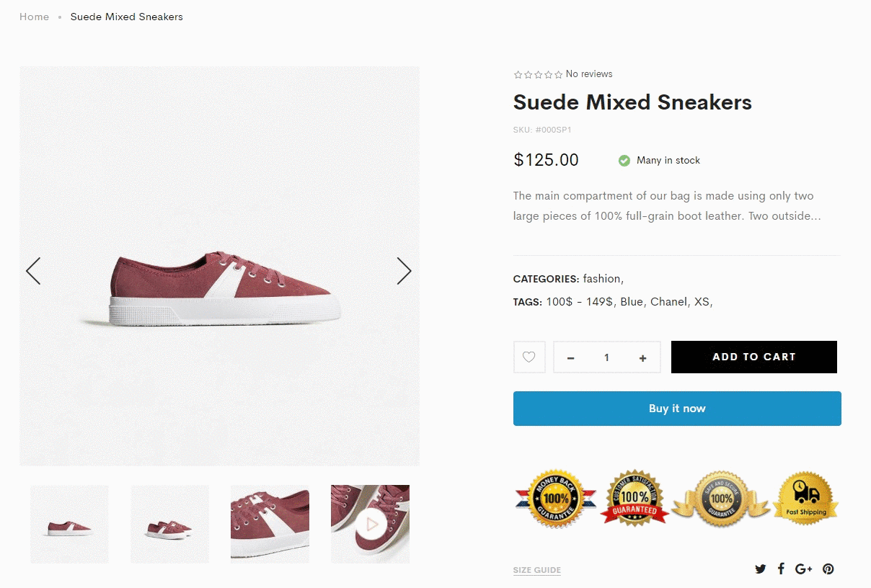Open the Size Guide link
The width and height of the screenshot is (871, 588).
pyautogui.click(x=537, y=570)
